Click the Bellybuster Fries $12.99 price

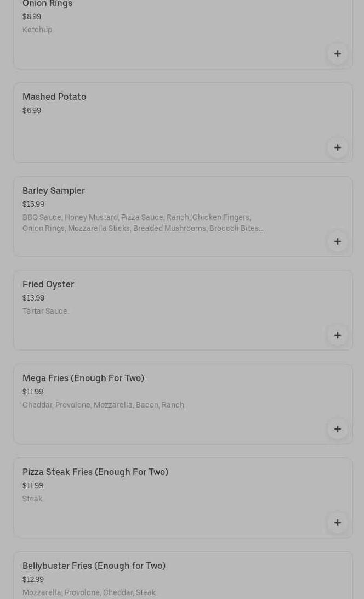(x=33, y=579)
